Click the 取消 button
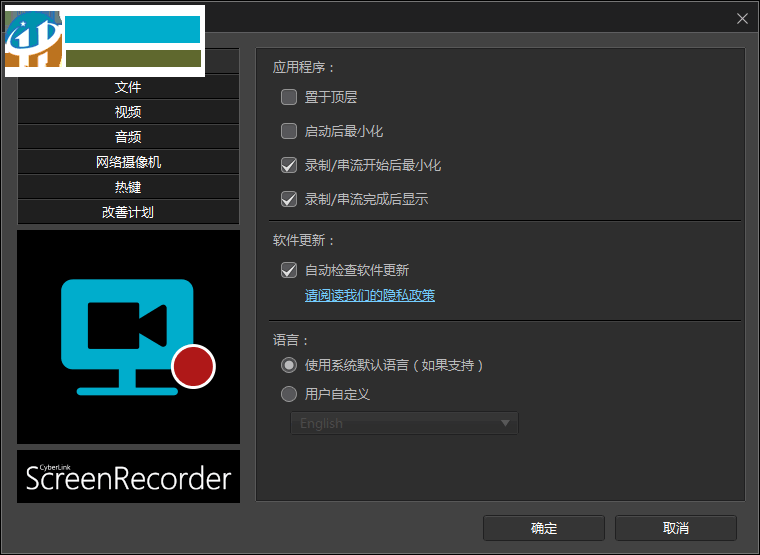 tap(676, 528)
